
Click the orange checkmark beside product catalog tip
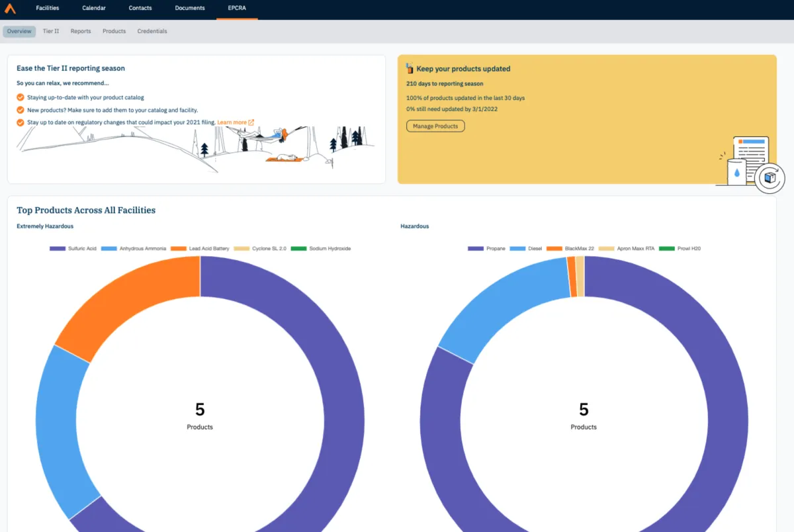tap(21, 97)
